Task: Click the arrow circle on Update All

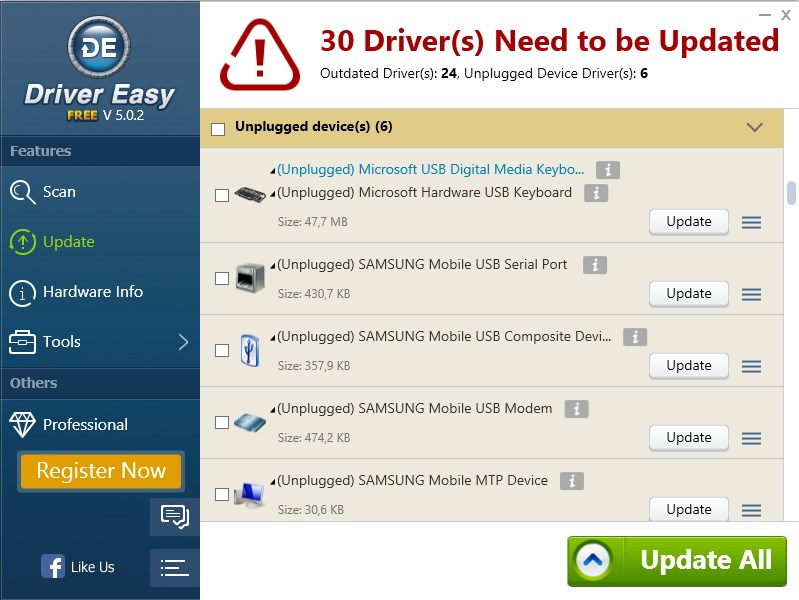Action: tap(593, 561)
